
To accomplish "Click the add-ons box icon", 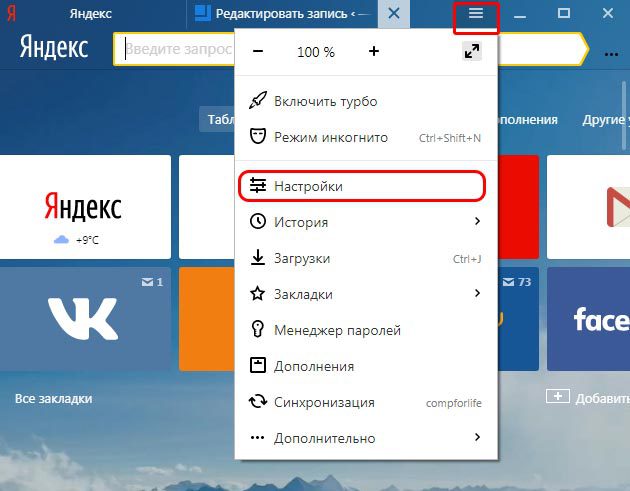I will (x=258, y=365).
